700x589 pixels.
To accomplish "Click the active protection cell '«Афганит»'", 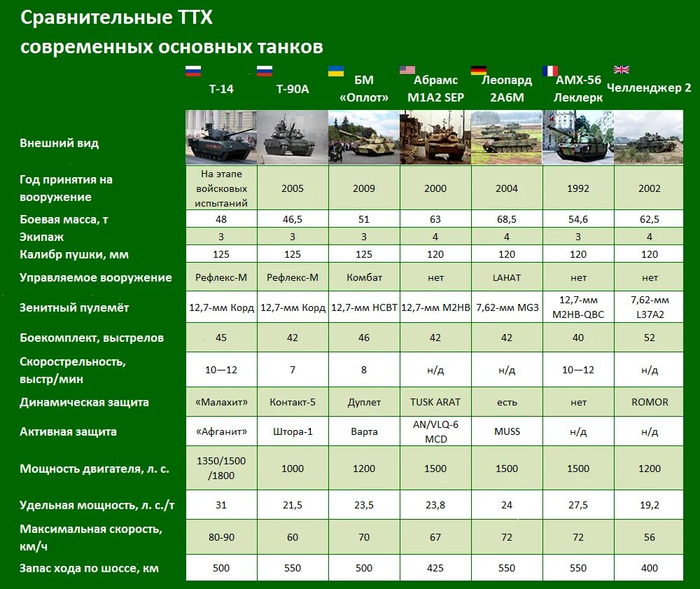I will click(221, 431).
